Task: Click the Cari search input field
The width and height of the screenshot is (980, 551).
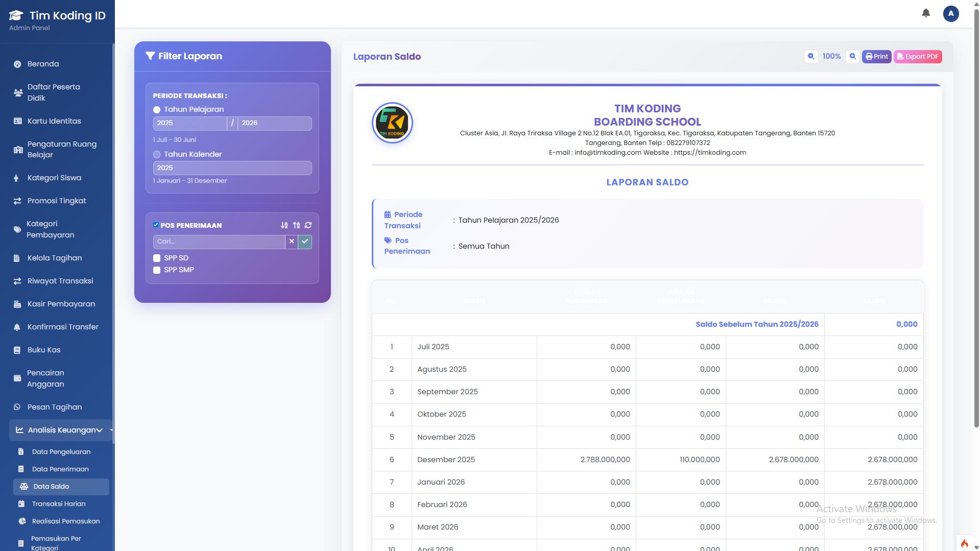Action: click(x=219, y=242)
